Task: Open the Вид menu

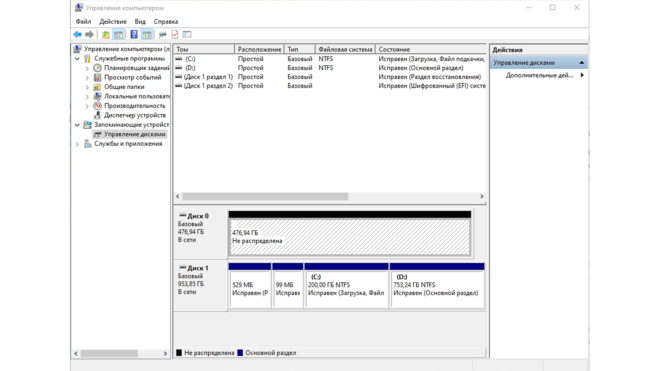Action: (x=140, y=21)
